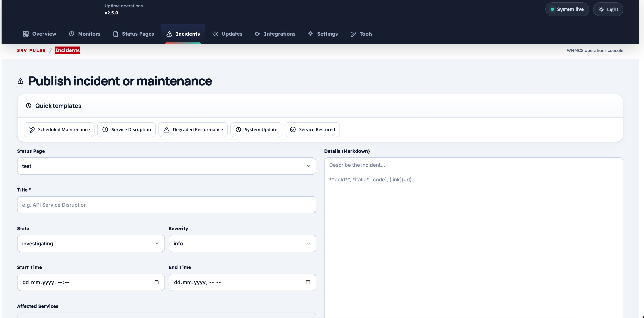
Task: Open the Updates tab
Action: 227,34
